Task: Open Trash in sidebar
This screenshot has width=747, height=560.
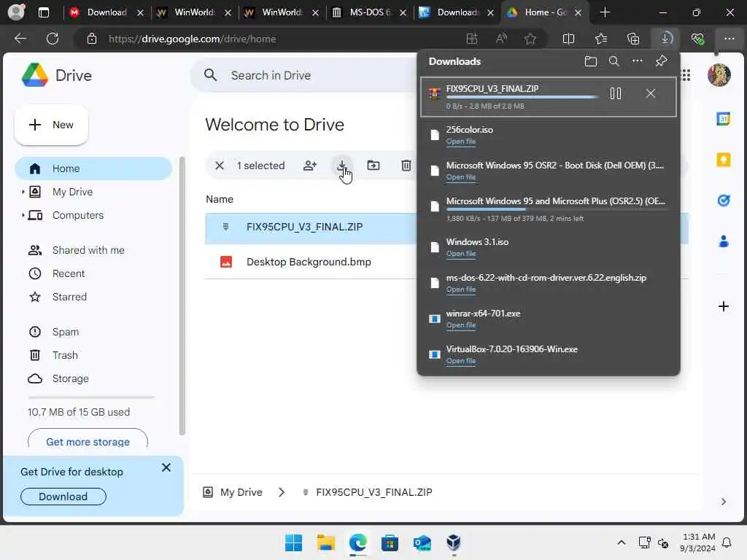Action: pos(65,355)
